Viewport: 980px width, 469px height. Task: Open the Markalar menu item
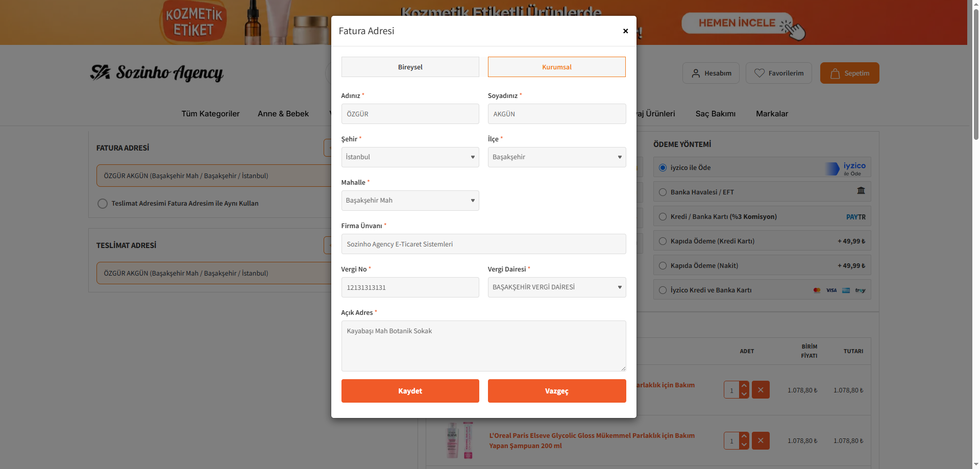772,114
